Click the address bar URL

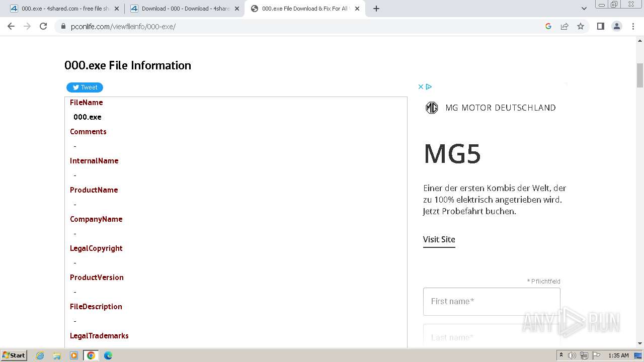point(123,27)
